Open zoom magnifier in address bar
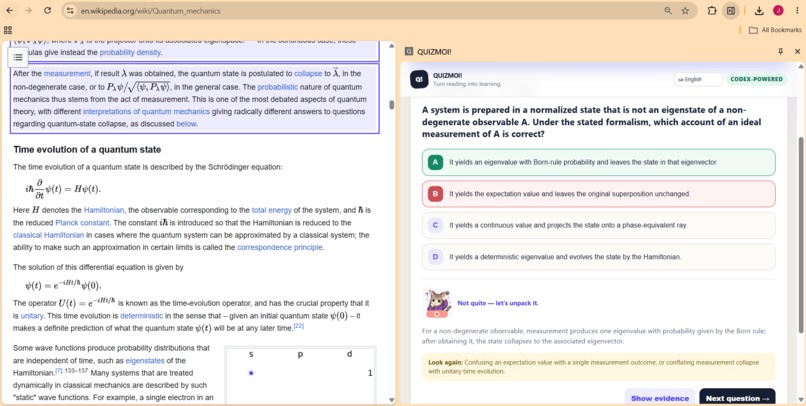 click(x=668, y=10)
